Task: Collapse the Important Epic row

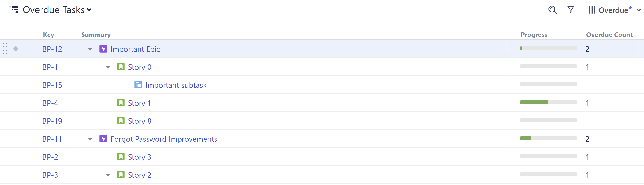Action: tap(90, 49)
